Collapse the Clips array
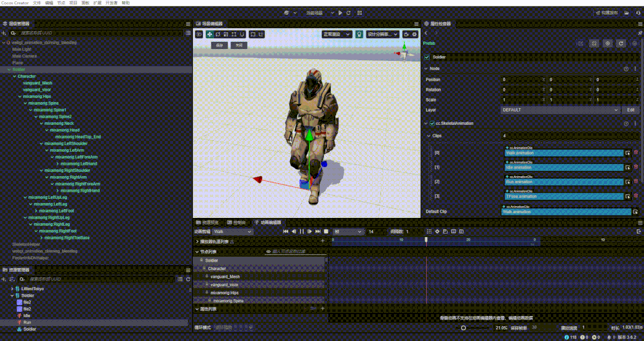The image size is (644, 341). [x=429, y=136]
